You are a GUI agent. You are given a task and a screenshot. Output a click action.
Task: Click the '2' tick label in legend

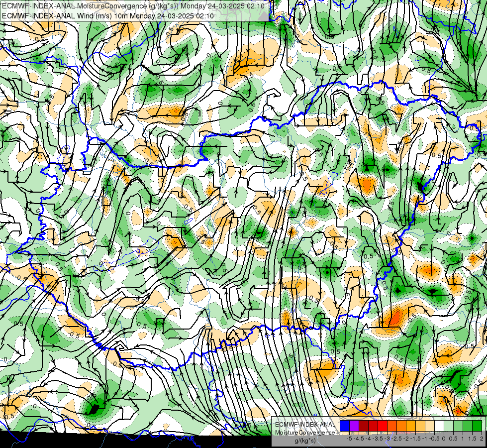[482, 439]
